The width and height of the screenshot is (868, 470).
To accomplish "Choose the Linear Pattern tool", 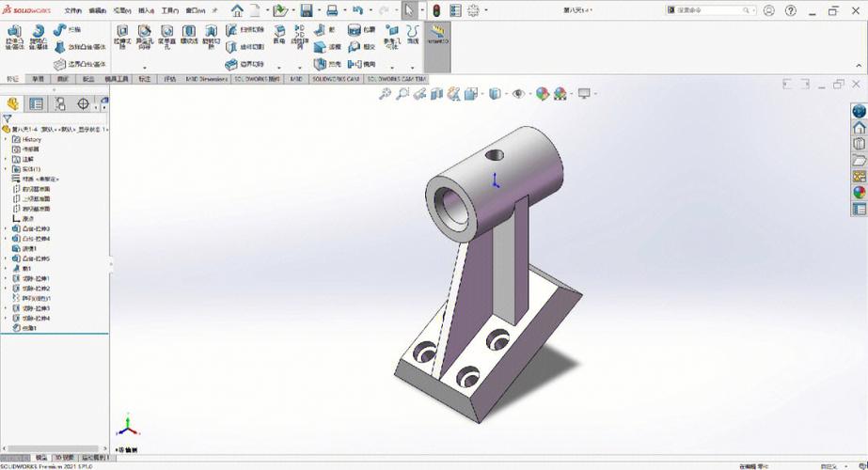I will pos(299,37).
